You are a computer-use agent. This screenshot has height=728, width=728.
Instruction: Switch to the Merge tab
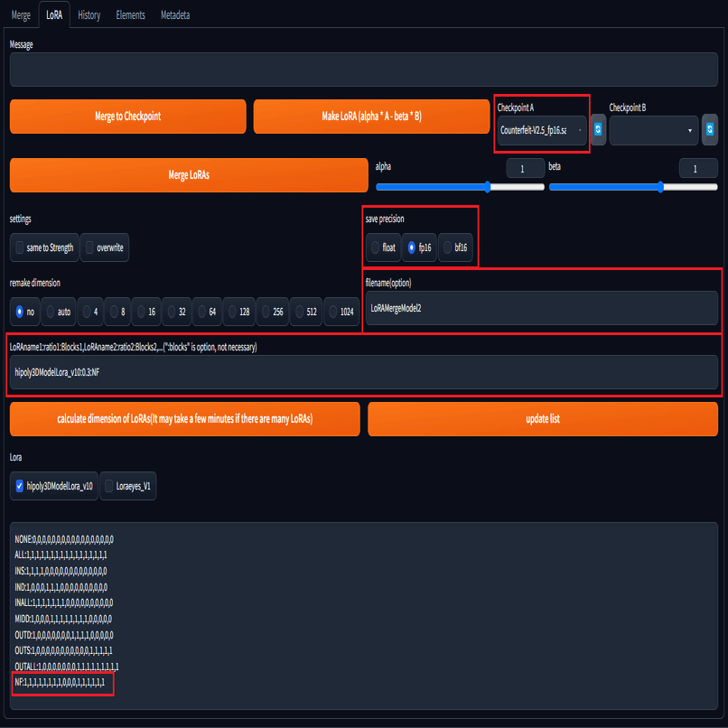[21, 15]
